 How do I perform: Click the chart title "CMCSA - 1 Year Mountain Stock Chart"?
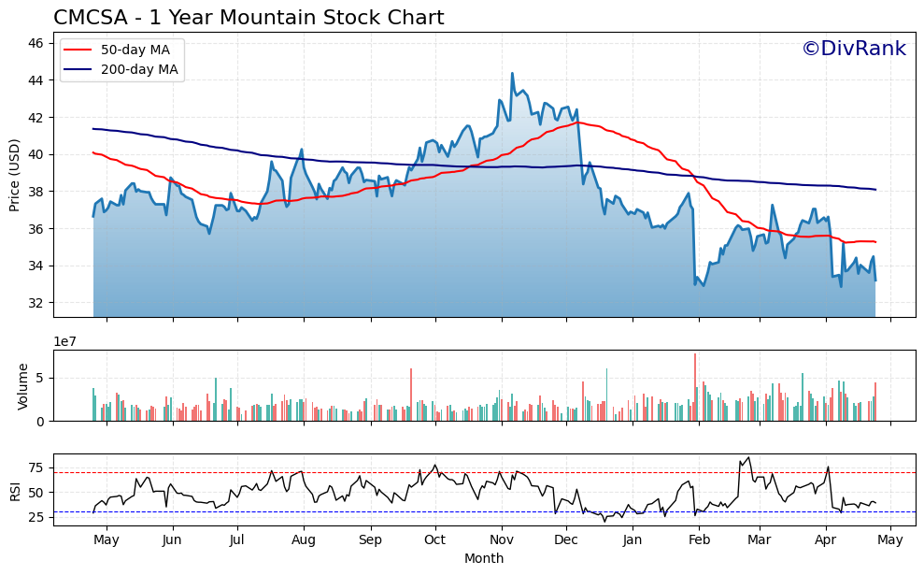pyautogui.click(x=249, y=18)
